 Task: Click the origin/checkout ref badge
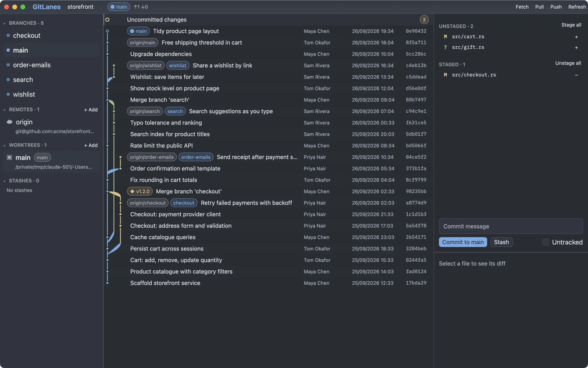(x=148, y=203)
